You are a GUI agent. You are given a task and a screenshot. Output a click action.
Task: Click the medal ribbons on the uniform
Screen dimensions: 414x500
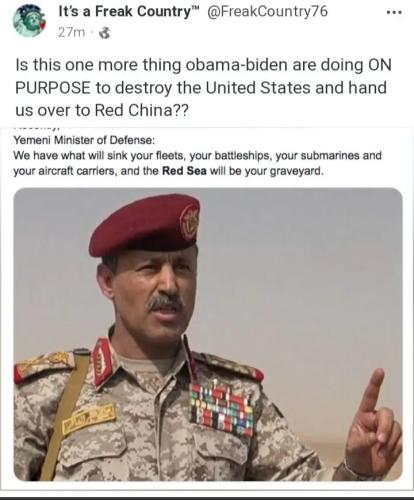click(222, 409)
